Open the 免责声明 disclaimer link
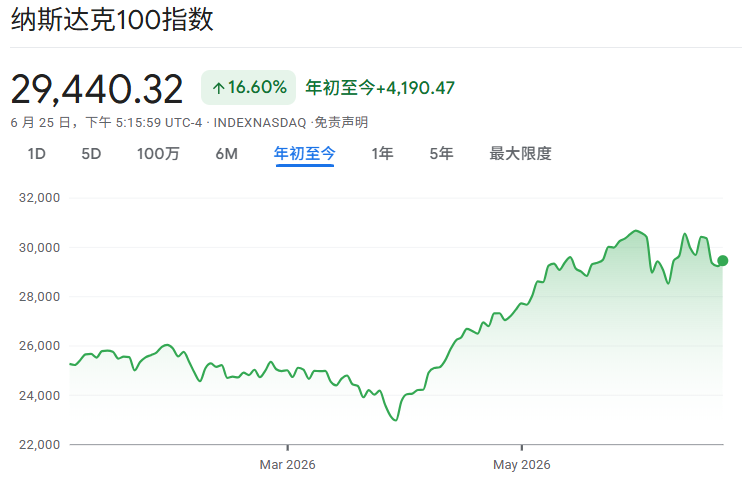 341,123
